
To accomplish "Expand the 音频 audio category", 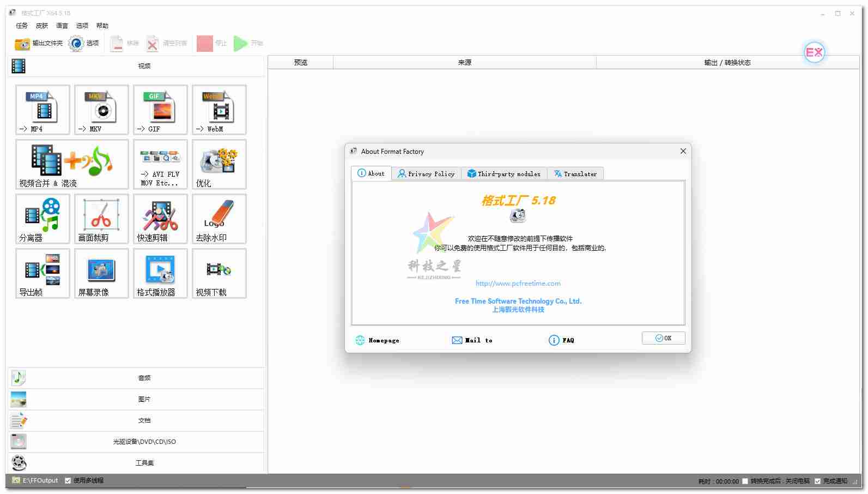I will point(136,378).
